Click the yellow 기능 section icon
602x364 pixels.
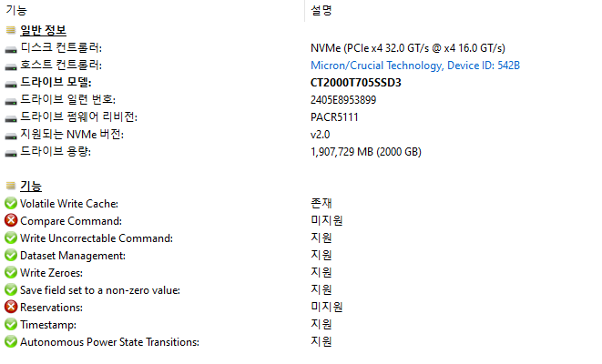click(x=11, y=186)
